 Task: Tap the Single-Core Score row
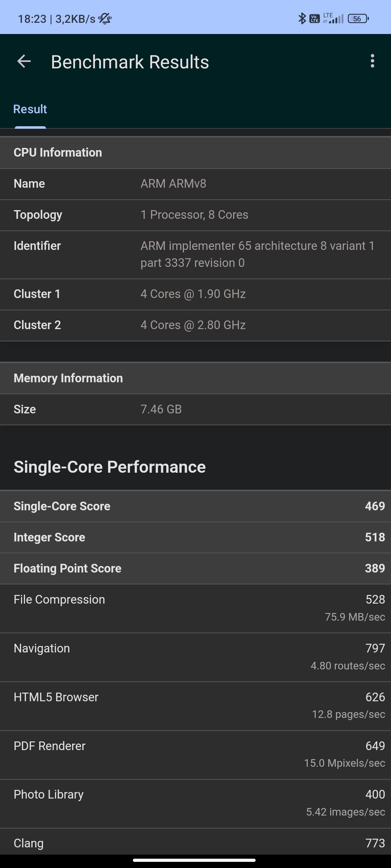(195, 506)
